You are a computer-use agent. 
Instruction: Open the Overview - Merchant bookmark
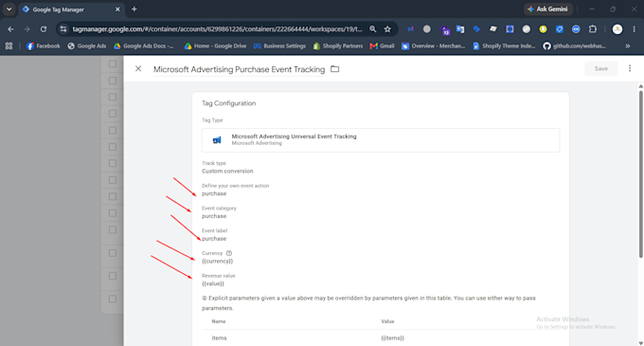(434, 46)
